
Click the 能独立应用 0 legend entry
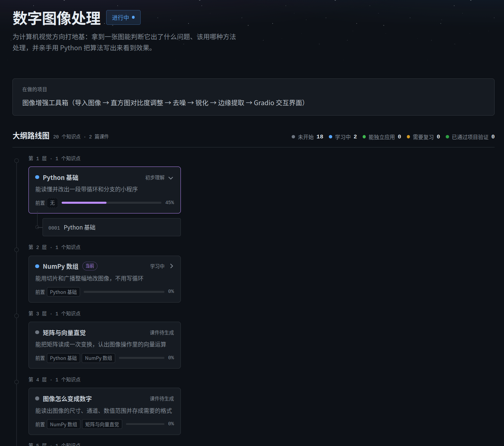click(382, 137)
